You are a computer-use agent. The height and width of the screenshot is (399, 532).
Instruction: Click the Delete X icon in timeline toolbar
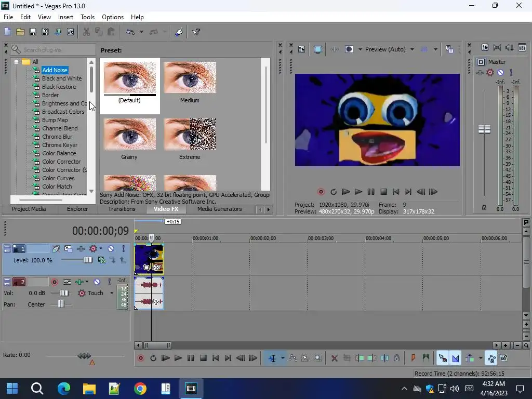(334, 358)
